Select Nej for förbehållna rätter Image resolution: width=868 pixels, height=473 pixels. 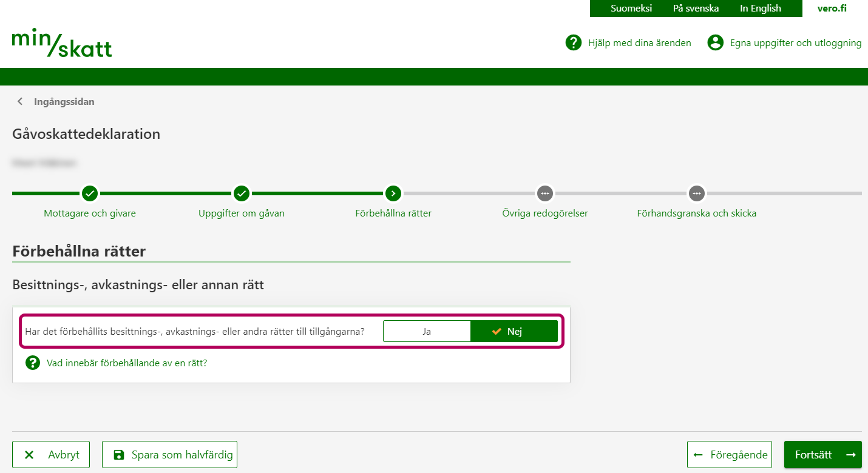(x=514, y=332)
